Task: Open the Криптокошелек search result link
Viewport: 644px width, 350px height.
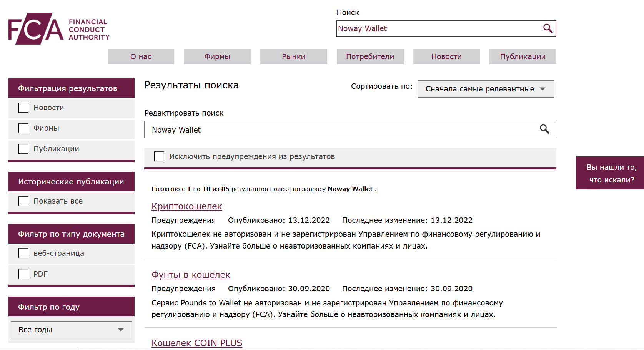Action: point(186,206)
